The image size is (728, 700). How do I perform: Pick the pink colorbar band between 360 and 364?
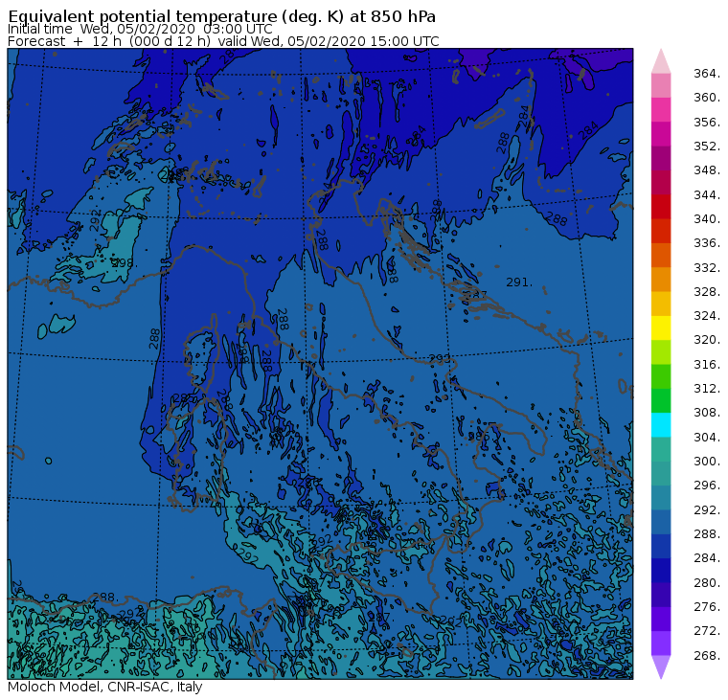click(661, 86)
